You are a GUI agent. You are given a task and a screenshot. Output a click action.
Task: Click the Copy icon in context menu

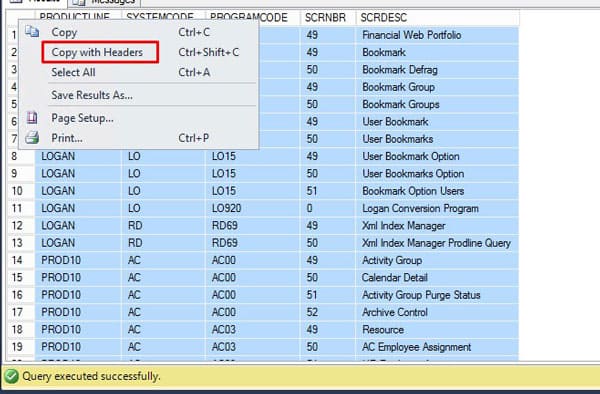pos(32,32)
